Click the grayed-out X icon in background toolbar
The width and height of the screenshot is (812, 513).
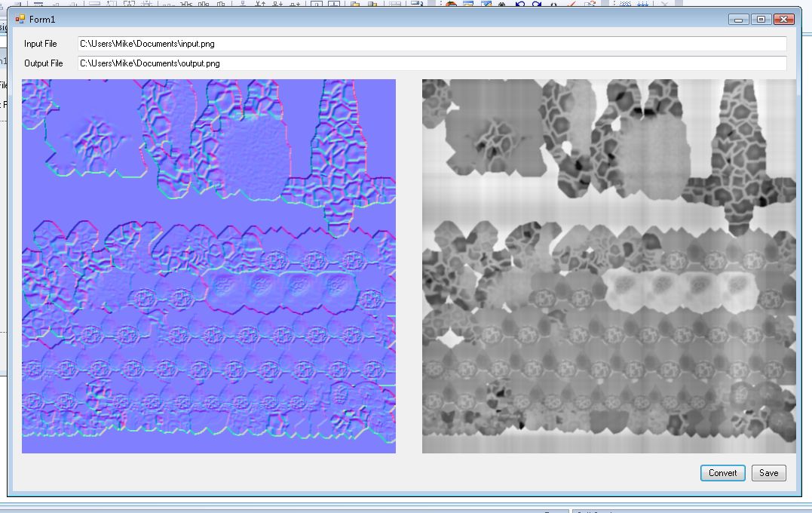(664, 4)
